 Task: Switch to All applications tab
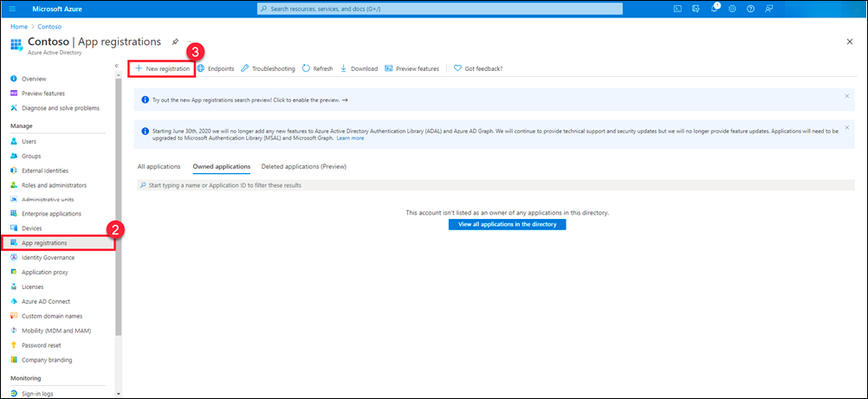pos(159,166)
